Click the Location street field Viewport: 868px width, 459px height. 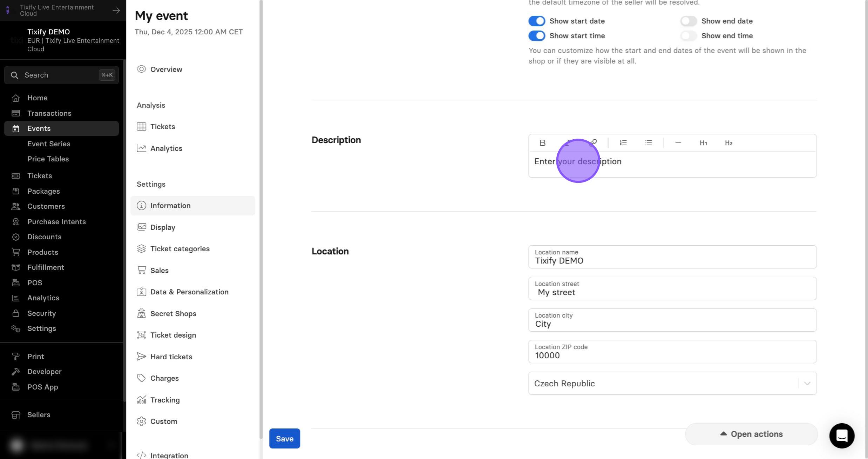click(x=672, y=288)
